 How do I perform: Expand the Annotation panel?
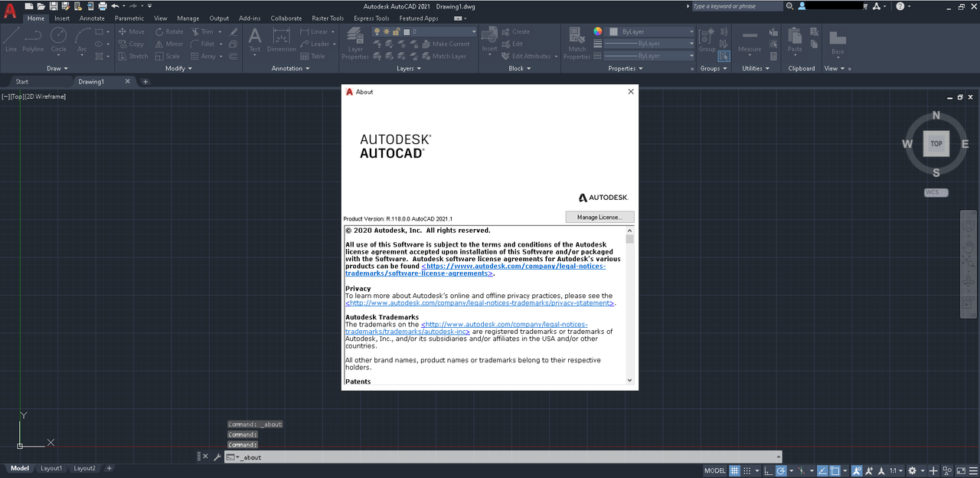pyautogui.click(x=291, y=68)
